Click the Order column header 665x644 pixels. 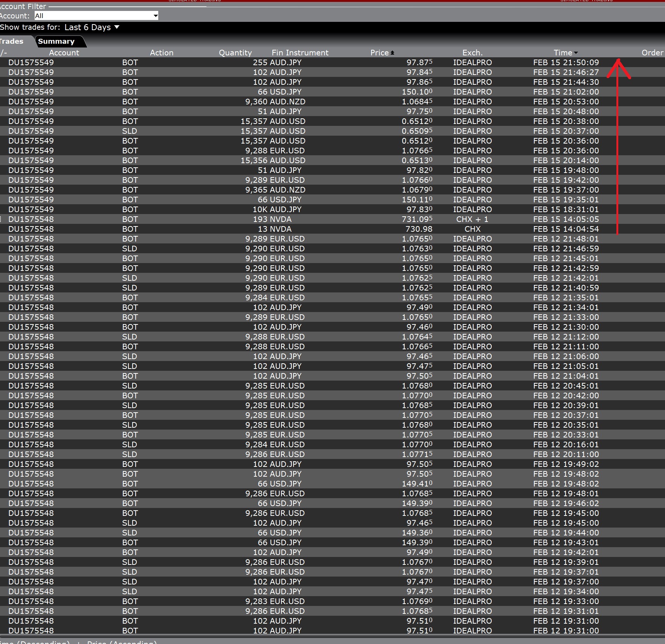click(x=653, y=53)
